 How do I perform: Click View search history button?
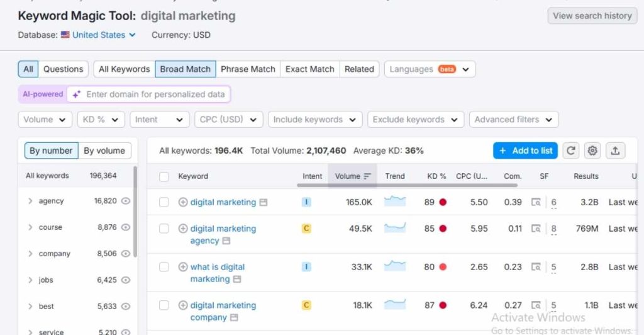pos(592,16)
